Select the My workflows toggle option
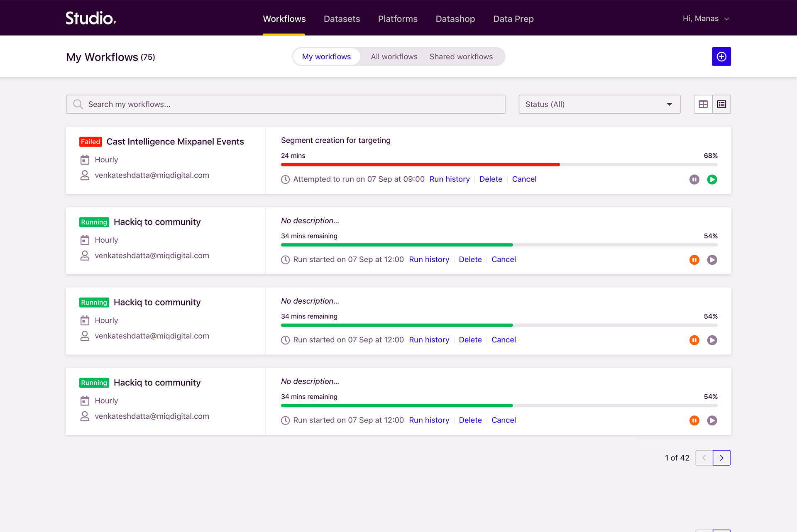 (326, 56)
